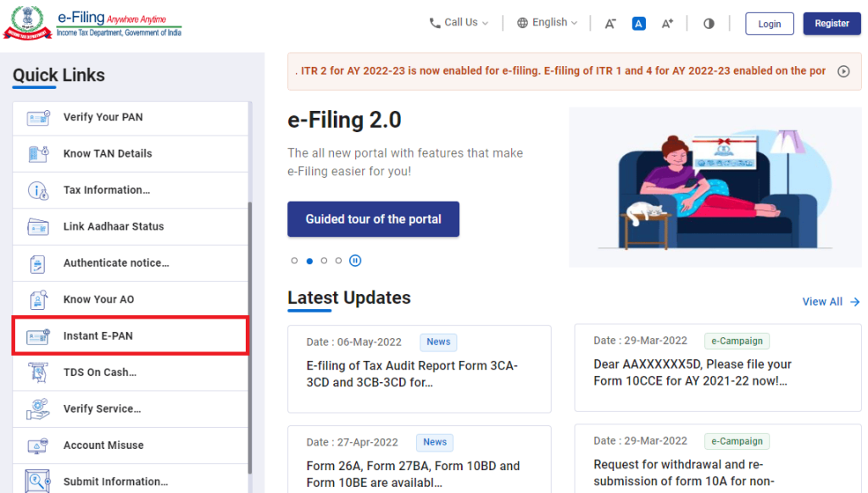868x493 pixels.
Task: Click the Register button
Action: (832, 23)
